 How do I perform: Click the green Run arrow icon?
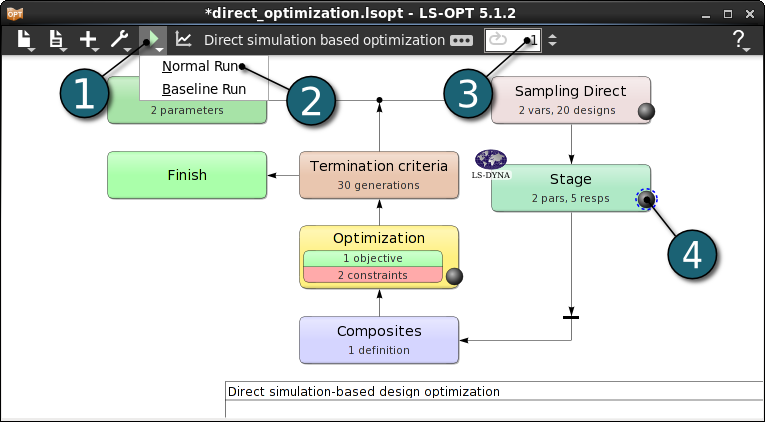(153, 39)
